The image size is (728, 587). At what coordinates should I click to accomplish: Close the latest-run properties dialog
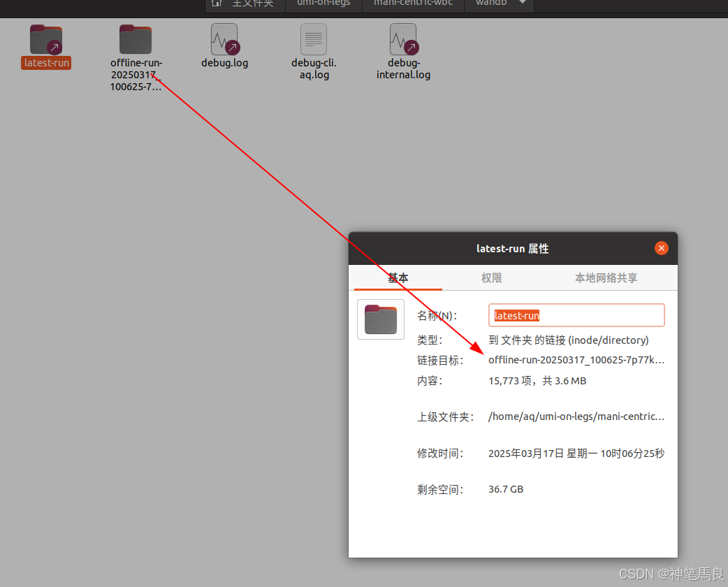661,247
